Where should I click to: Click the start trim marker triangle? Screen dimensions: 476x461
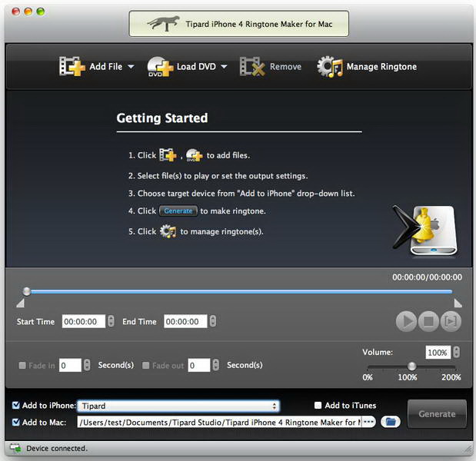(20, 303)
